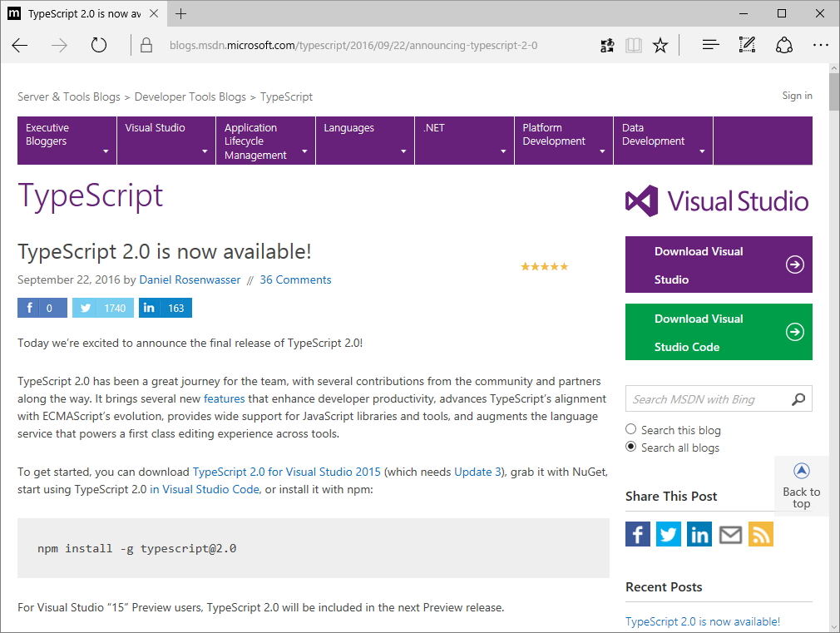Click LinkedIn icon under Share This Post
840x633 pixels.
[699, 534]
